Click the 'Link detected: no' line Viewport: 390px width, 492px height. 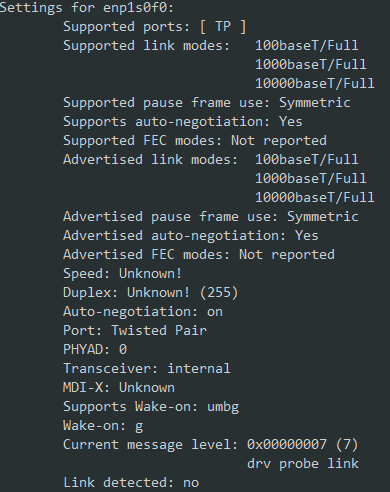(131, 483)
